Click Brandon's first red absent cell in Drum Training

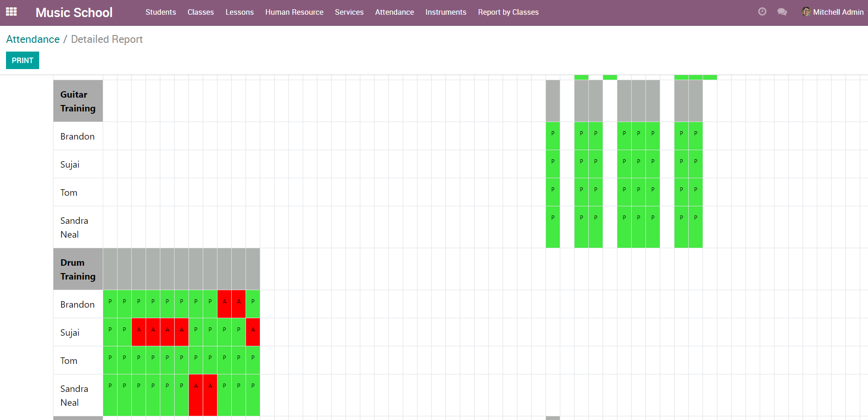point(224,304)
